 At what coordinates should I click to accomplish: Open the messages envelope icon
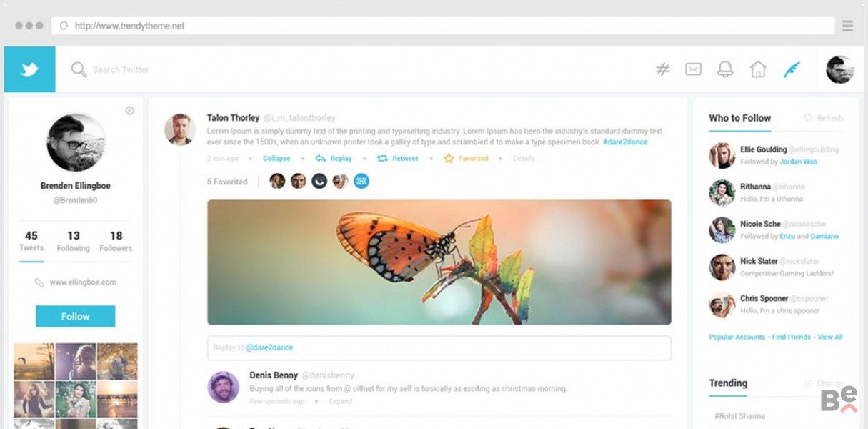coord(693,69)
